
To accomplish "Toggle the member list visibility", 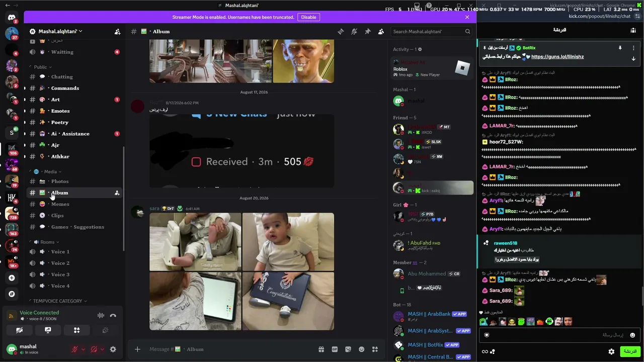I will click(x=381, y=31).
